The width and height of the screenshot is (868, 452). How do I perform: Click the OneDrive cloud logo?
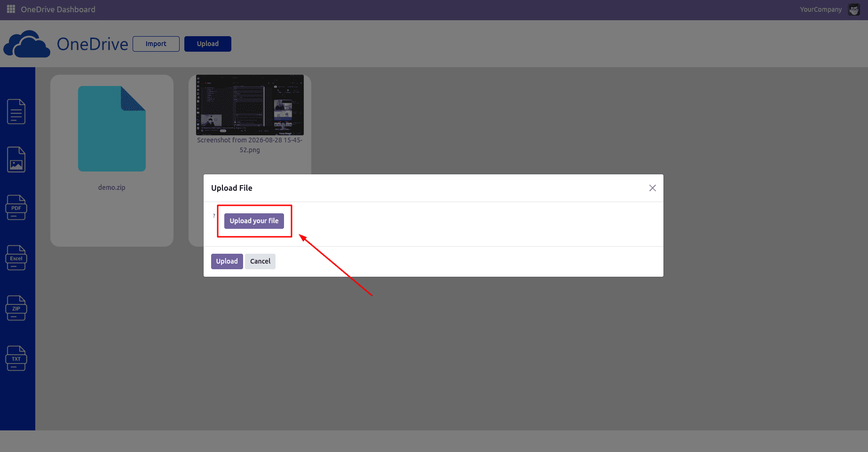click(x=27, y=44)
